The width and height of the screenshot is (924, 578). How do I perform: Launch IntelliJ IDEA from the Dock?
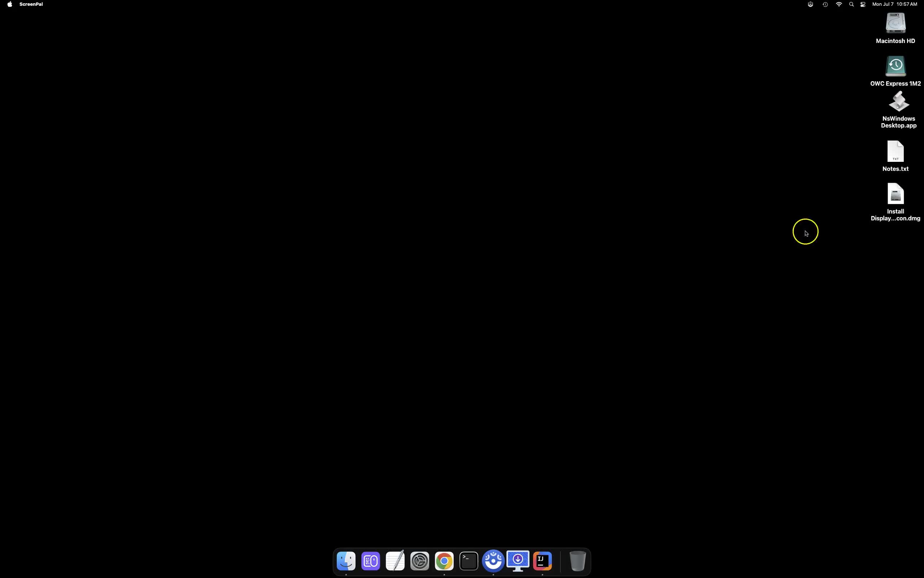(x=542, y=561)
